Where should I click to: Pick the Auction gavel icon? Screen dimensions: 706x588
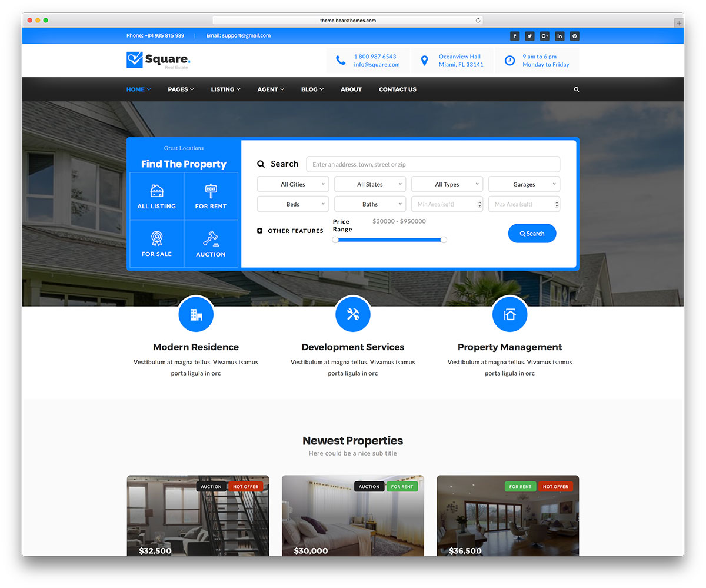[211, 238]
